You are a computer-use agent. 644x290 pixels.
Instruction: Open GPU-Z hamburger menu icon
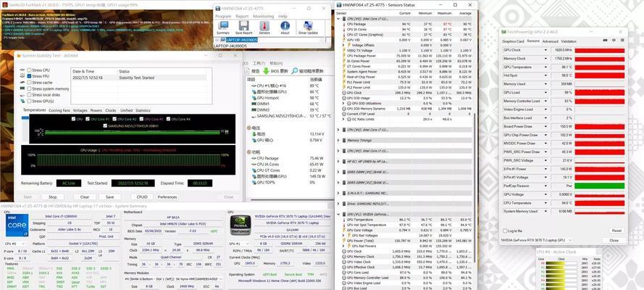click(x=622, y=41)
